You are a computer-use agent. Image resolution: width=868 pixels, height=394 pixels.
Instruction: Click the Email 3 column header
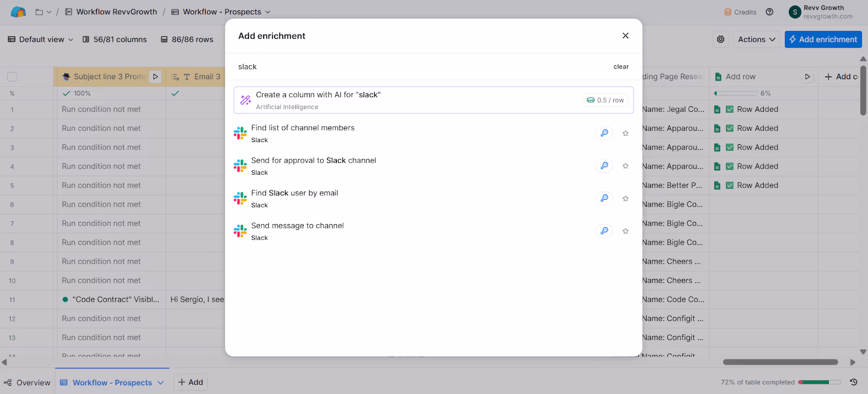196,77
